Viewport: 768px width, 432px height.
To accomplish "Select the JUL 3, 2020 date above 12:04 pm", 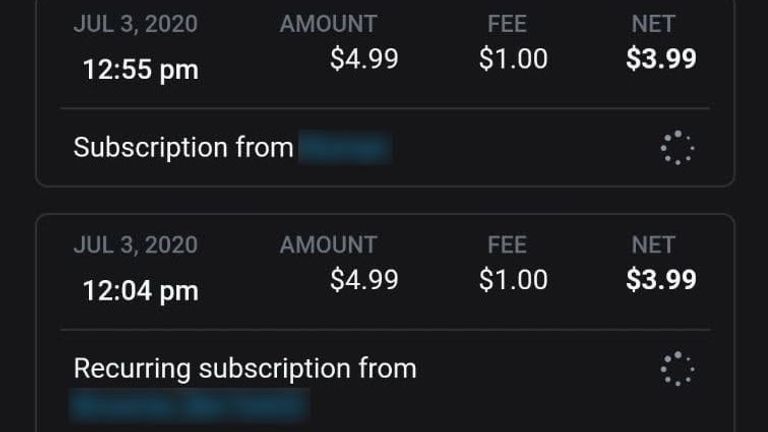I will point(136,244).
